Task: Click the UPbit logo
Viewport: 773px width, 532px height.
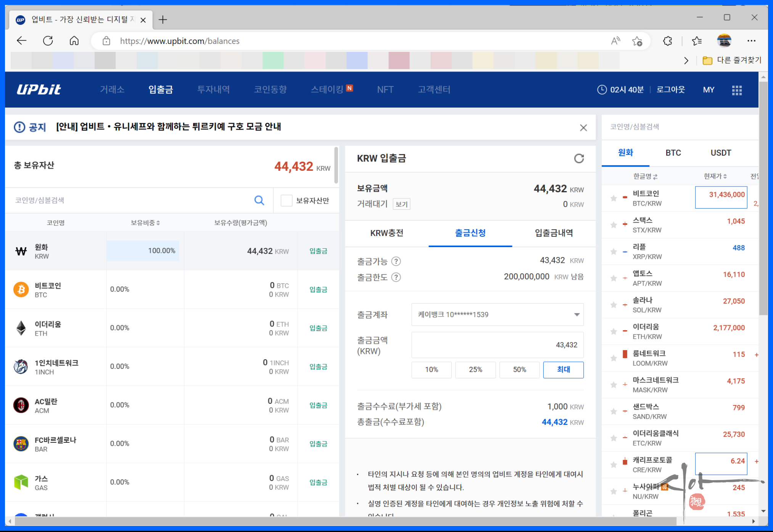Action: pyautogui.click(x=39, y=90)
